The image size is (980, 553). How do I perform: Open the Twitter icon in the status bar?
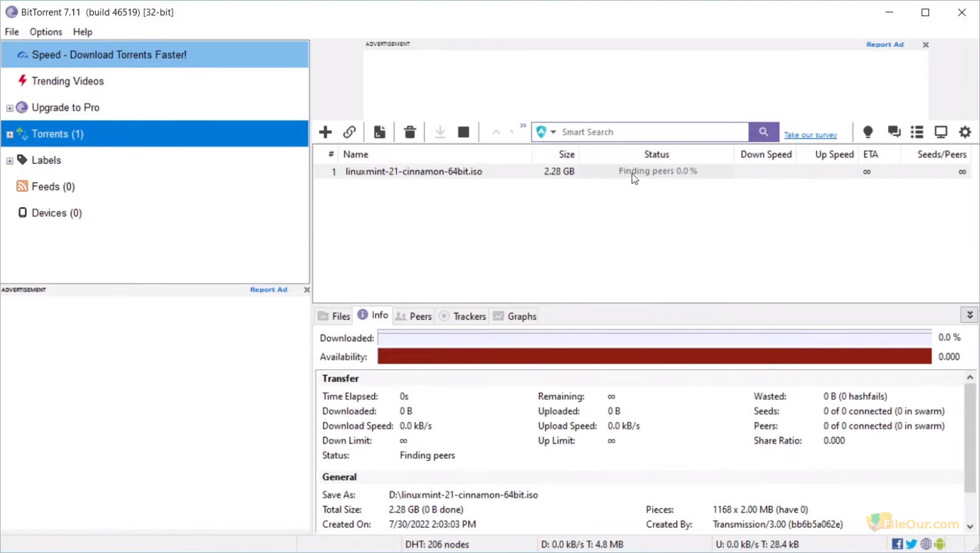(x=911, y=544)
